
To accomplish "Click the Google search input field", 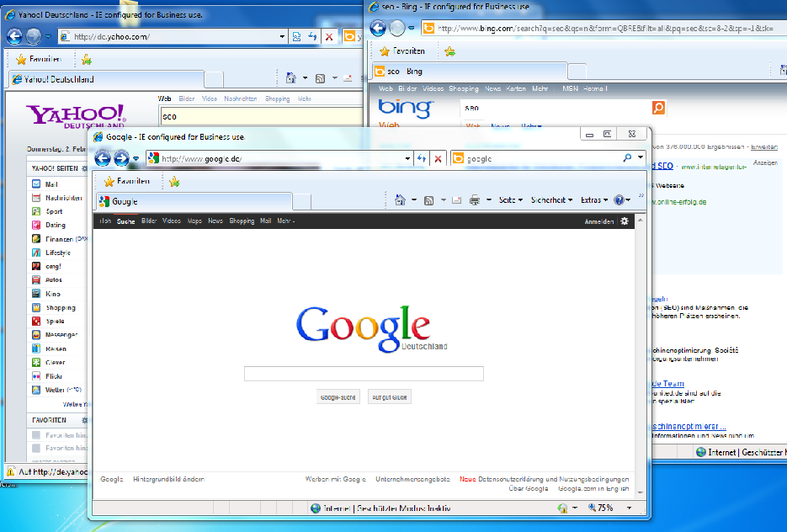I will 364,374.
